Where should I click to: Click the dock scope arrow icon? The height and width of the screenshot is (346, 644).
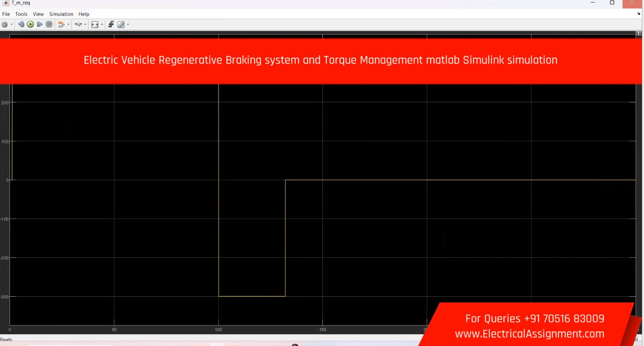pyautogui.click(x=639, y=14)
